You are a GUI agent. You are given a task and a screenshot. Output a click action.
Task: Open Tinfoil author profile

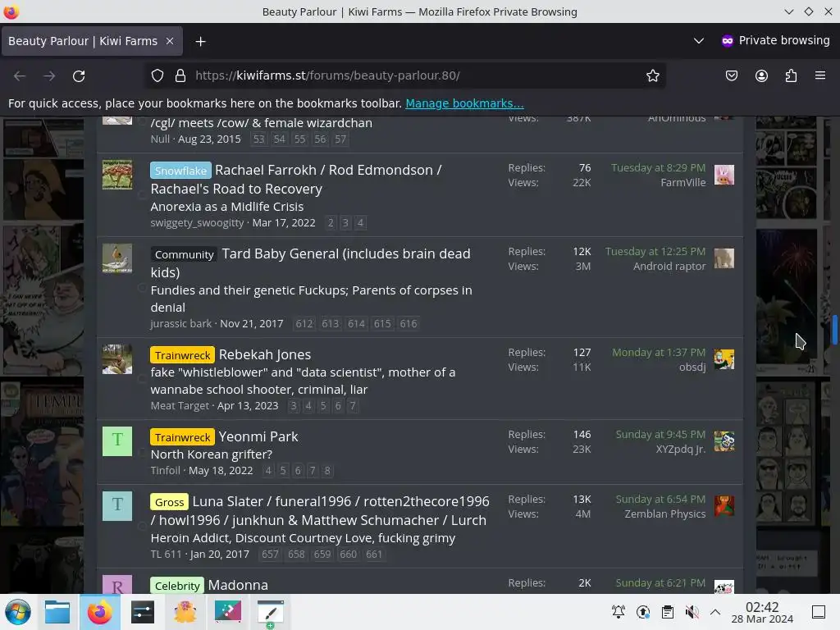point(165,470)
